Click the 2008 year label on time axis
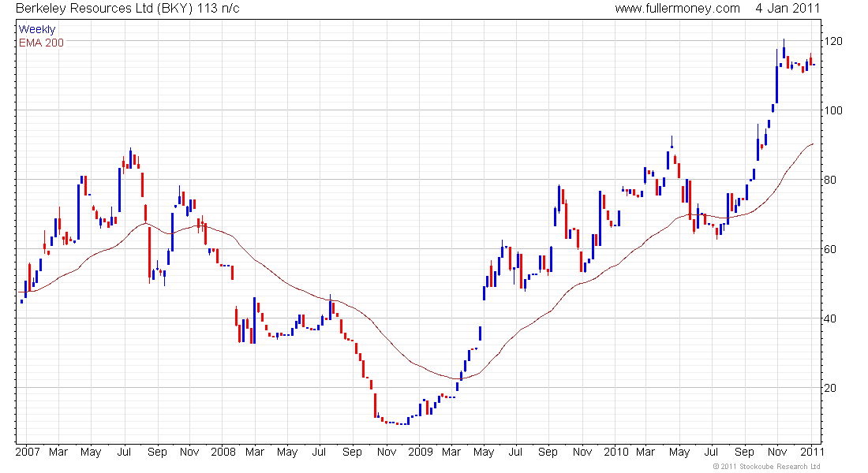Viewport: 868px width, 473px height. click(x=223, y=452)
